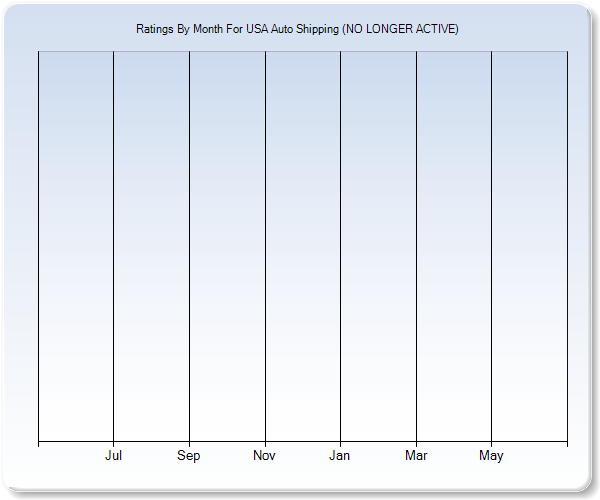Select the 'Nov' axis label
Image resolution: width=600 pixels, height=500 pixels.
[264, 455]
